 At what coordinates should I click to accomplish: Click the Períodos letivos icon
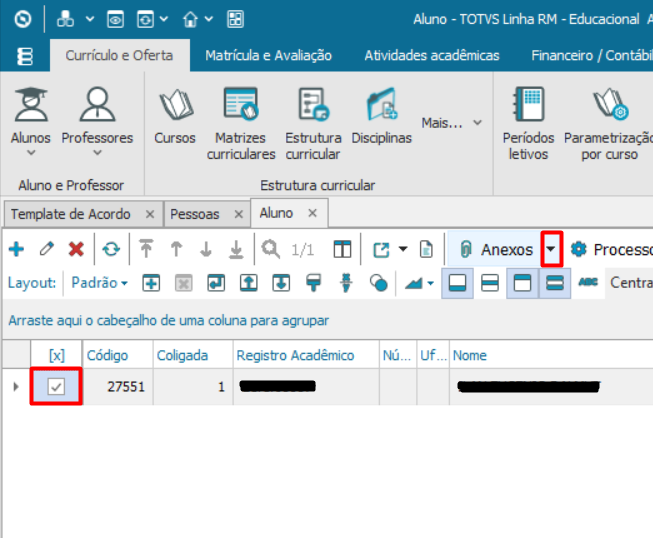pos(527,122)
